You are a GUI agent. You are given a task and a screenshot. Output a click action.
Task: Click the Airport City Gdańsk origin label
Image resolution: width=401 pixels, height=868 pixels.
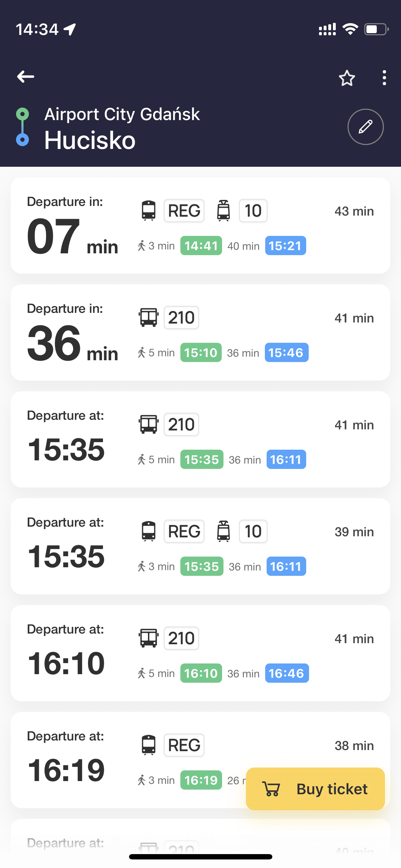[x=122, y=114]
